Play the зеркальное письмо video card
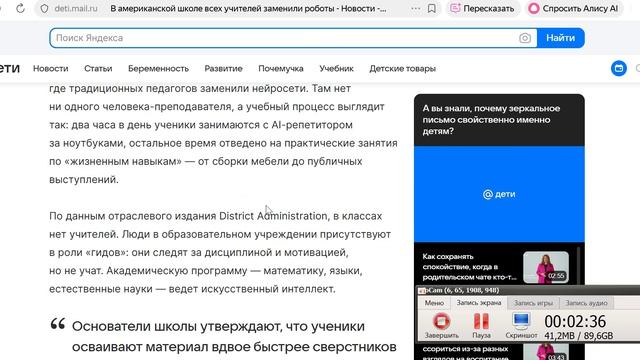 (x=499, y=168)
